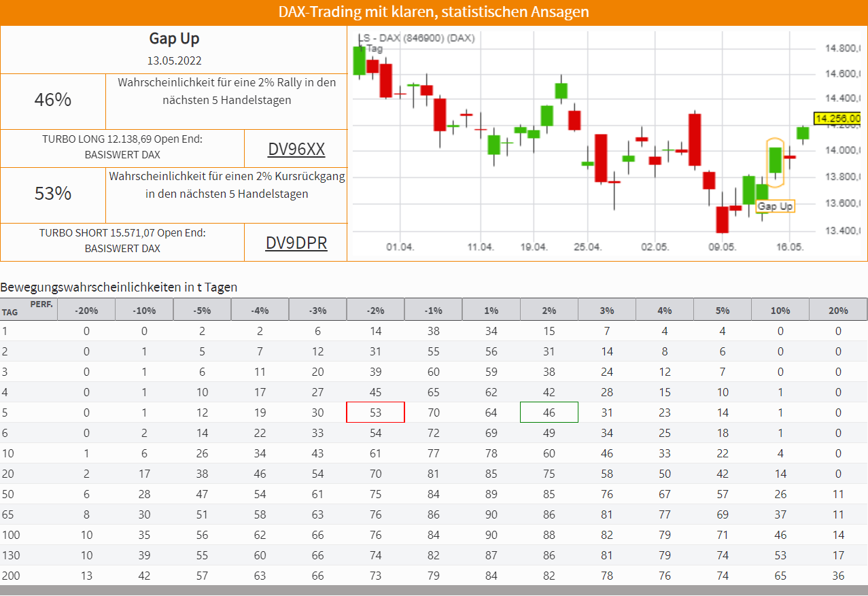Select the 2% column header
The height and width of the screenshot is (596, 868).
click(549, 310)
